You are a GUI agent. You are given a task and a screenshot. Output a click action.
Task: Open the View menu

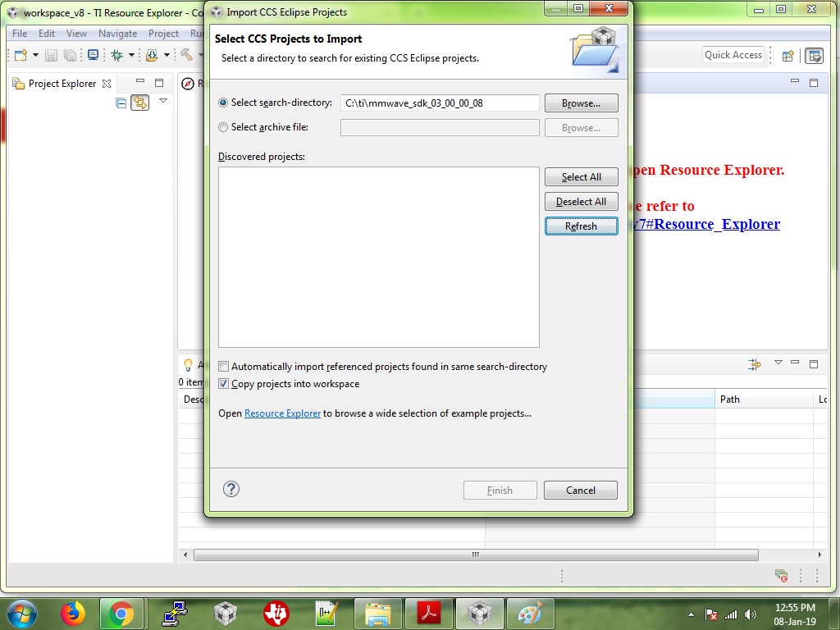click(76, 33)
